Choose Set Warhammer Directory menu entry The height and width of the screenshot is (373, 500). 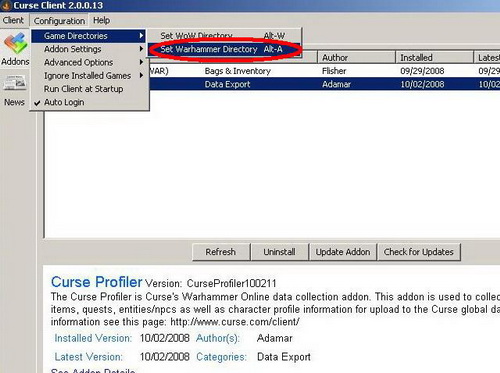(x=224, y=49)
